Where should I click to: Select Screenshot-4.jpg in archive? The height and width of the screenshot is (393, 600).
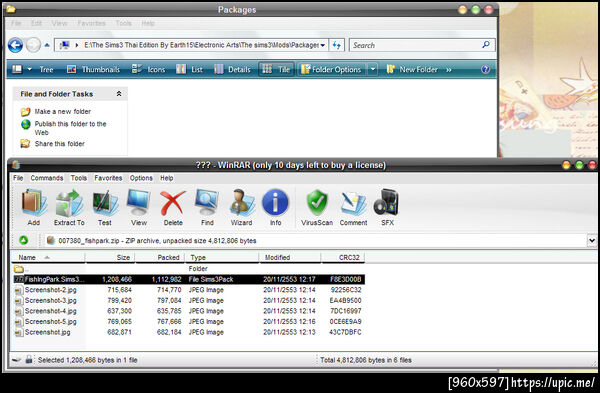[189, 311]
